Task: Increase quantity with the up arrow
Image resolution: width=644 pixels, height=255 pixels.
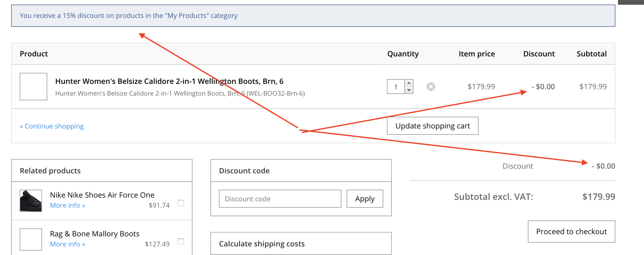Action: (x=409, y=83)
